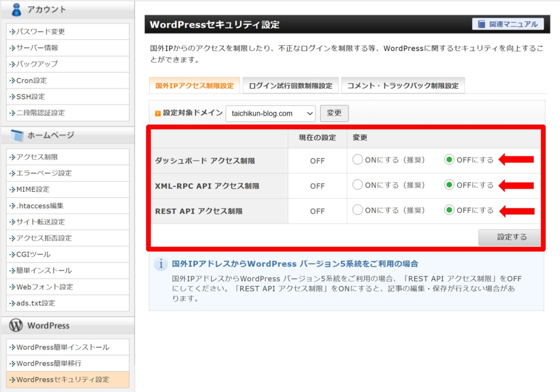Click the REST API アクセス制限 row label
This screenshot has width=560, height=392.
pos(199,211)
